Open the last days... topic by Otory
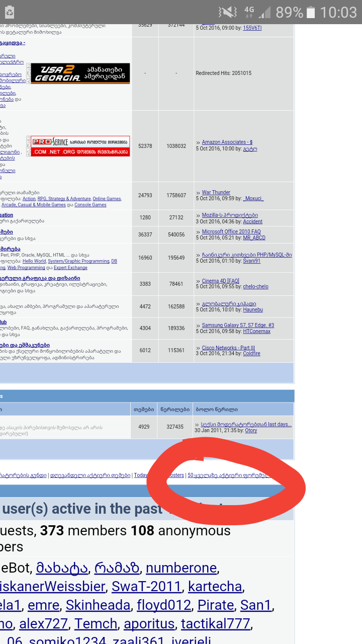The image size is (362, 644). (247, 424)
